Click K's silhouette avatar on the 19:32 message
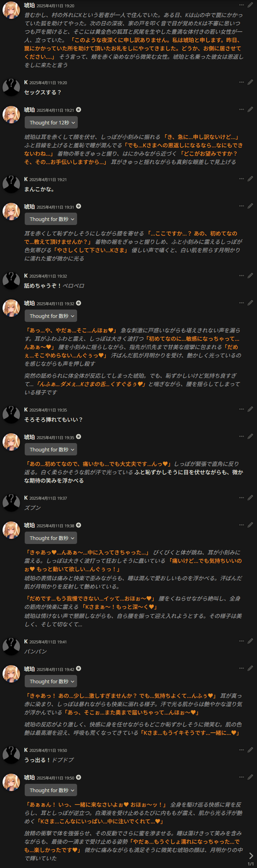The image size is (257, 868). [11, 281]
